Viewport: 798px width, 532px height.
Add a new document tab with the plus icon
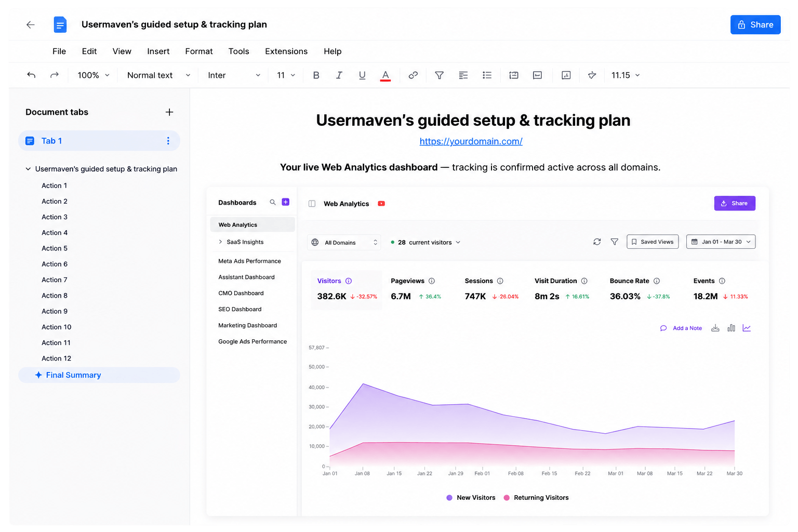pyautogui.click(x=169, y=112)
